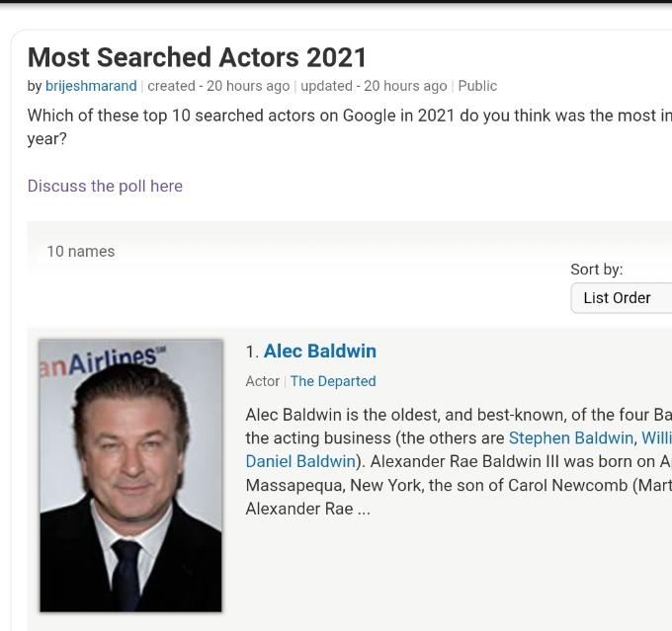The image size is (672, 631).
Task: Open the Alec Baldwin name link
Action: click(319, 351)
